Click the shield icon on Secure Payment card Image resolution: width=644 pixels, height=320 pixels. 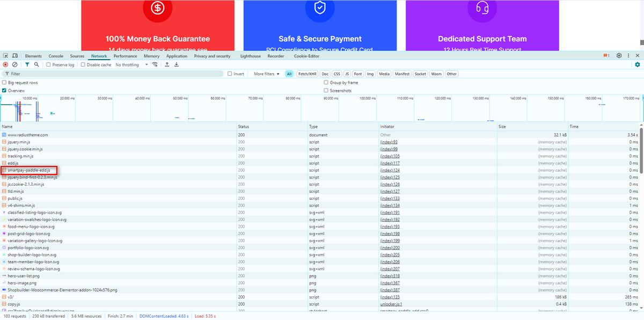coord(320,8)
